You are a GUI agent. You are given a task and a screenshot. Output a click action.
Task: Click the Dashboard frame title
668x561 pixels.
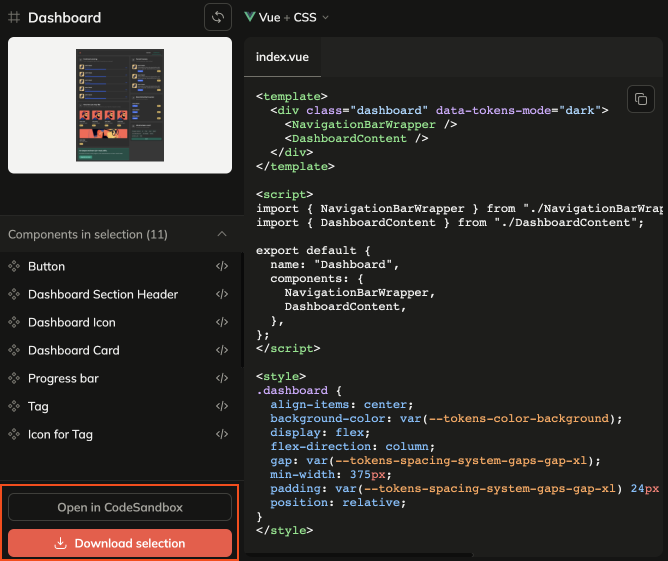64,17
